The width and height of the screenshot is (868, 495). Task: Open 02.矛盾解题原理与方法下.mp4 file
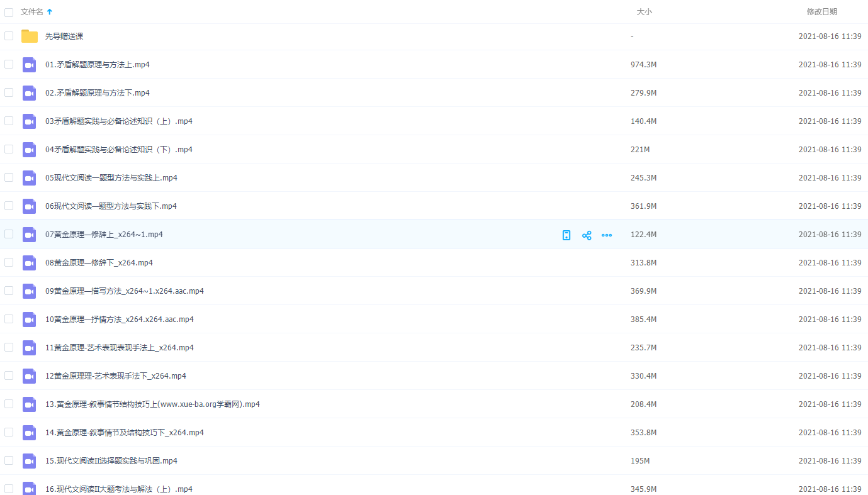(98, 93)
